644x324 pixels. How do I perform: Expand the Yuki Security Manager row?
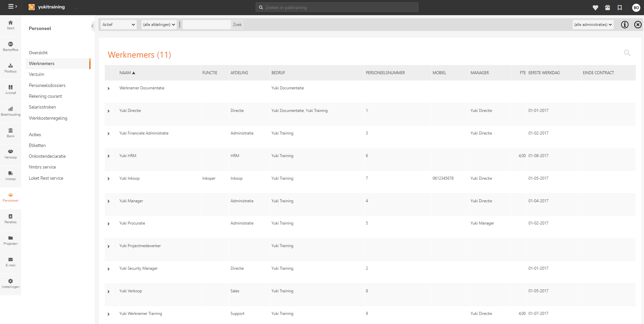[108, 269]
